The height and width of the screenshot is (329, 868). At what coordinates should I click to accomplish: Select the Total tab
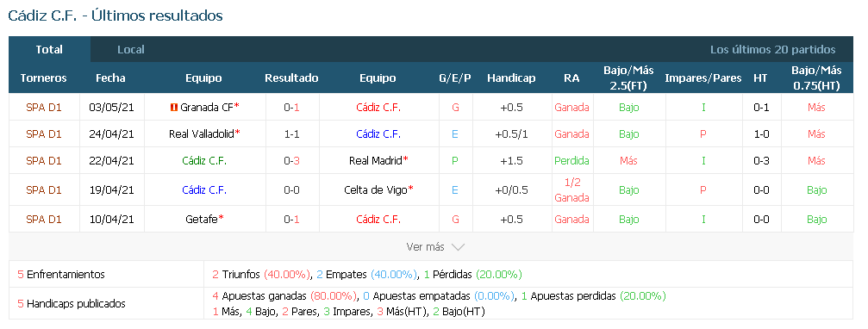49,50
